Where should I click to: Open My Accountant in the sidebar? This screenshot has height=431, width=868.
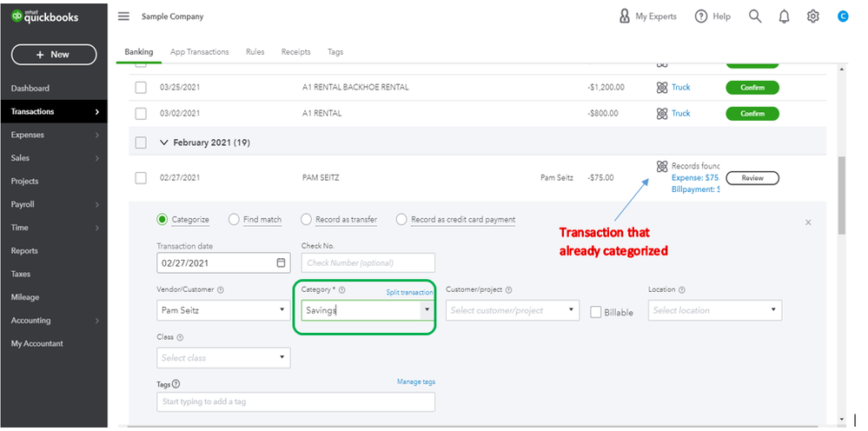click(36, 343)
